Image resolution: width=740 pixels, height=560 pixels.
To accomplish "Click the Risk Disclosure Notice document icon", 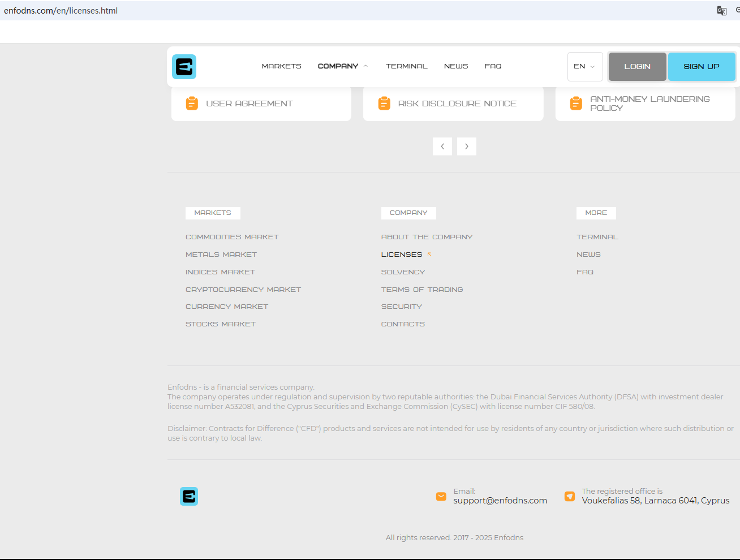I will pos(384,104).
